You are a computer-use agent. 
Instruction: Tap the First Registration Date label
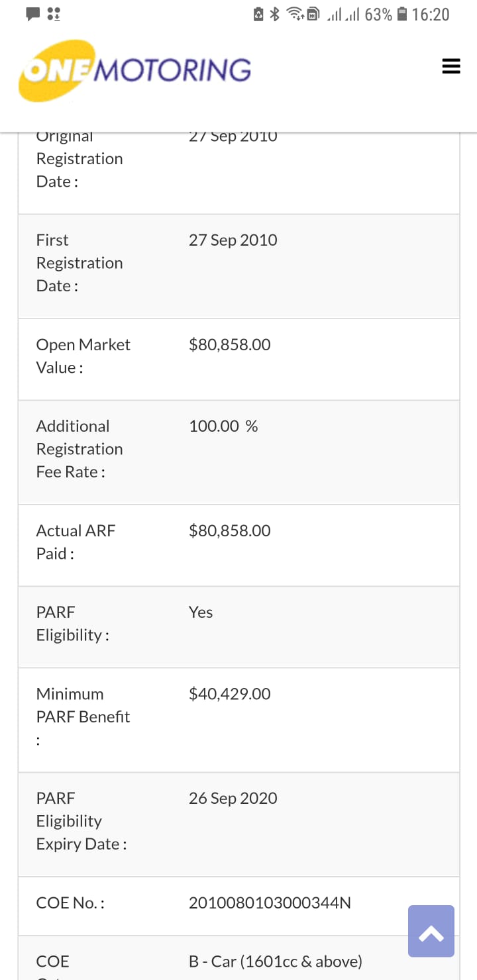(x=79, y=263)
